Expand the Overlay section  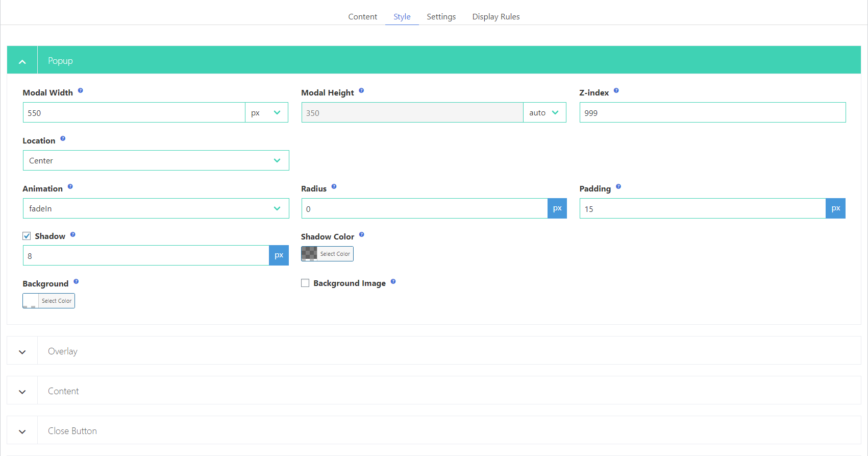[22, 351]
